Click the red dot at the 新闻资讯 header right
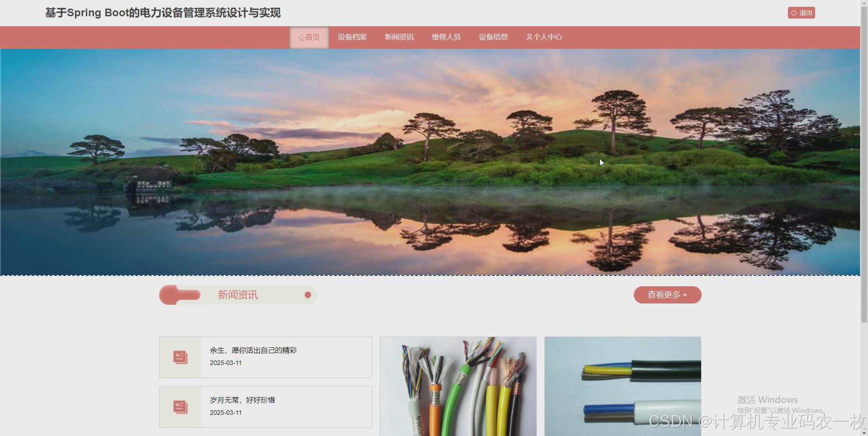The image size is (868, 436). pyautogui.click(x=308, y=295)
